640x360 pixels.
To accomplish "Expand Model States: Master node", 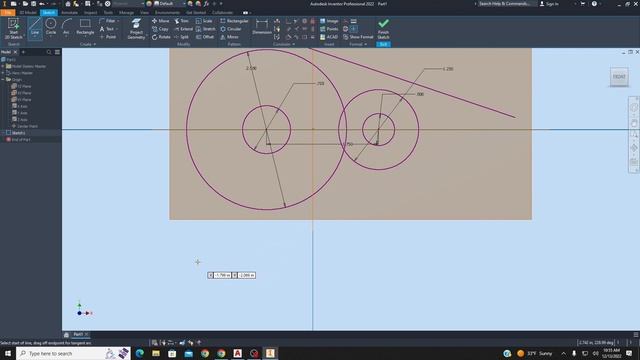I will tap(3, 66).
